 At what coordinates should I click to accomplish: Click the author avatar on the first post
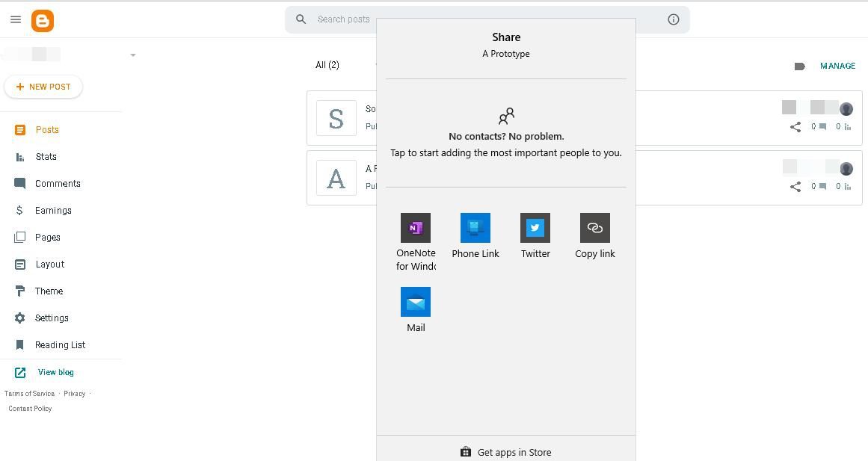[x=846, y=109]
